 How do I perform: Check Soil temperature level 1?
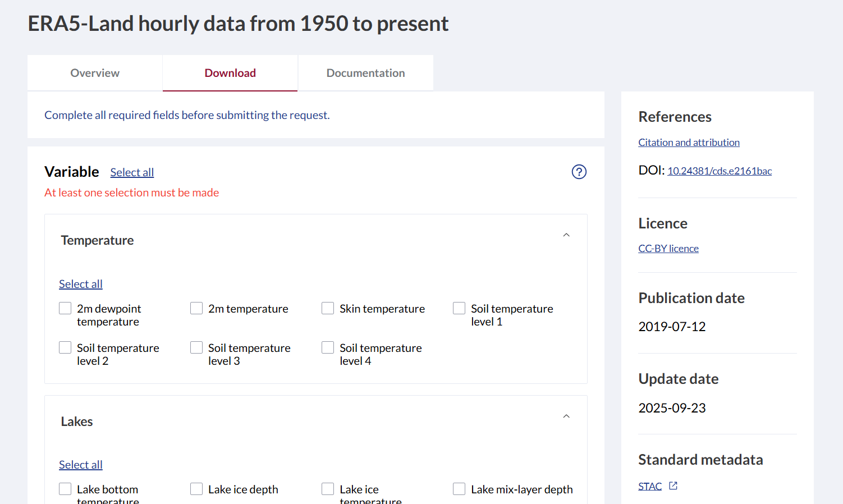(459, 308)
